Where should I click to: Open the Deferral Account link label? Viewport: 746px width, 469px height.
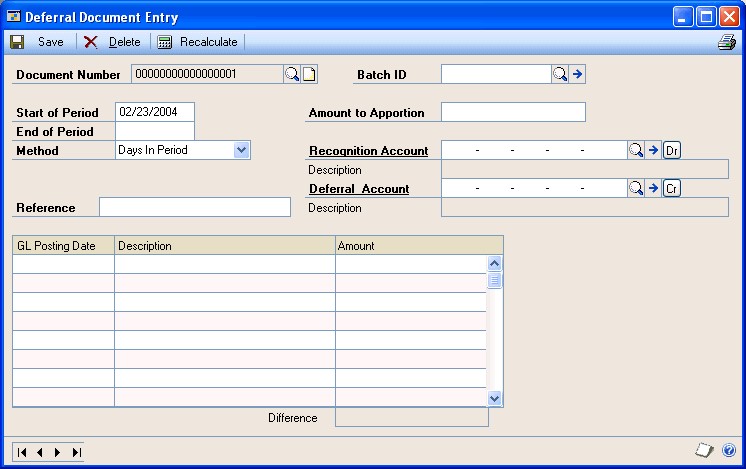[359, 189]
